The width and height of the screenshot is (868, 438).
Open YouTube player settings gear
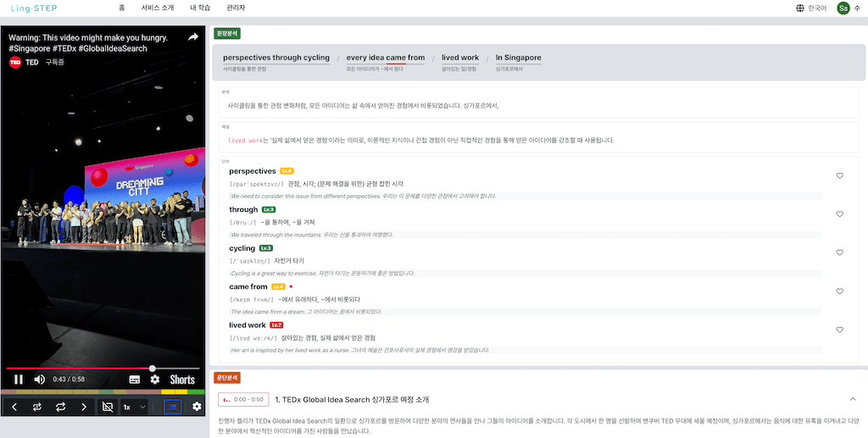(x=155, y=380)
